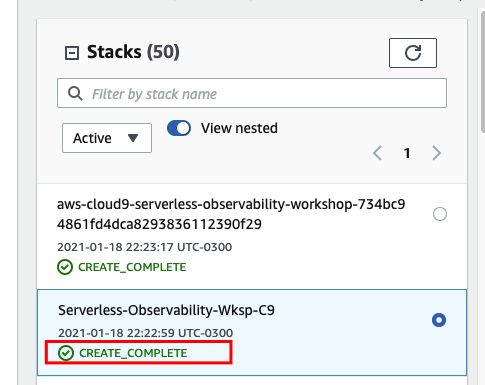The image size is (485, 385).
Task: Click the search magnifier icon
Action: [x=75, y=93]
